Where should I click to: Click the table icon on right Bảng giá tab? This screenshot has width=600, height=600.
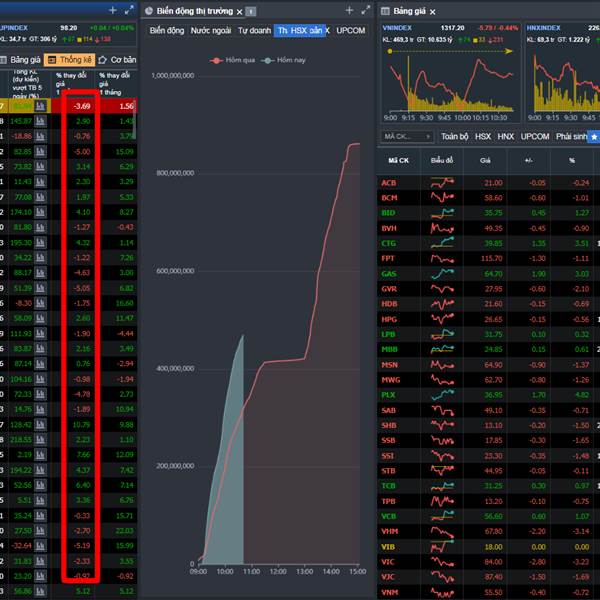385,11
